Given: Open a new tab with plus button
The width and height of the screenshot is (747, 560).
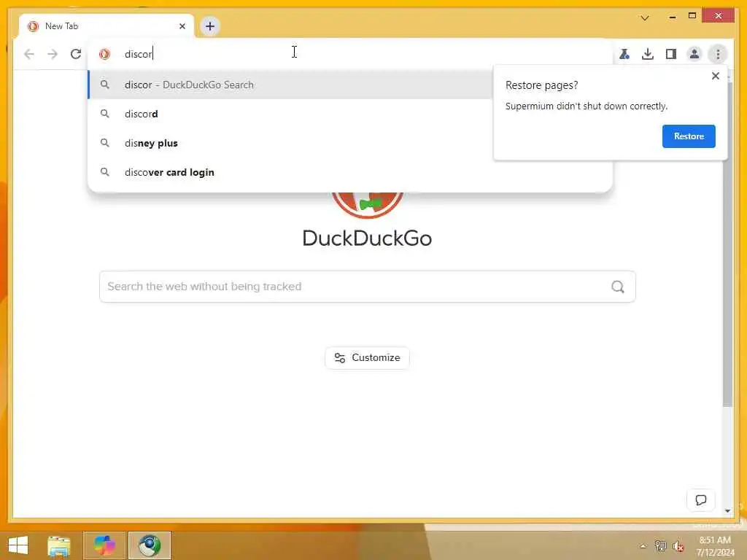Looking at the screenshot, I should pyautogui.click(x=209, y=26).
